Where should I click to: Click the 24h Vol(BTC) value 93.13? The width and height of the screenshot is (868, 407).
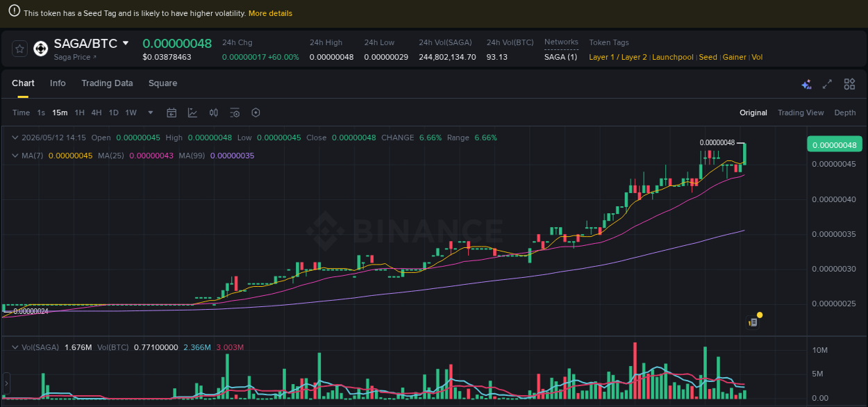click(x=496, y=57)
